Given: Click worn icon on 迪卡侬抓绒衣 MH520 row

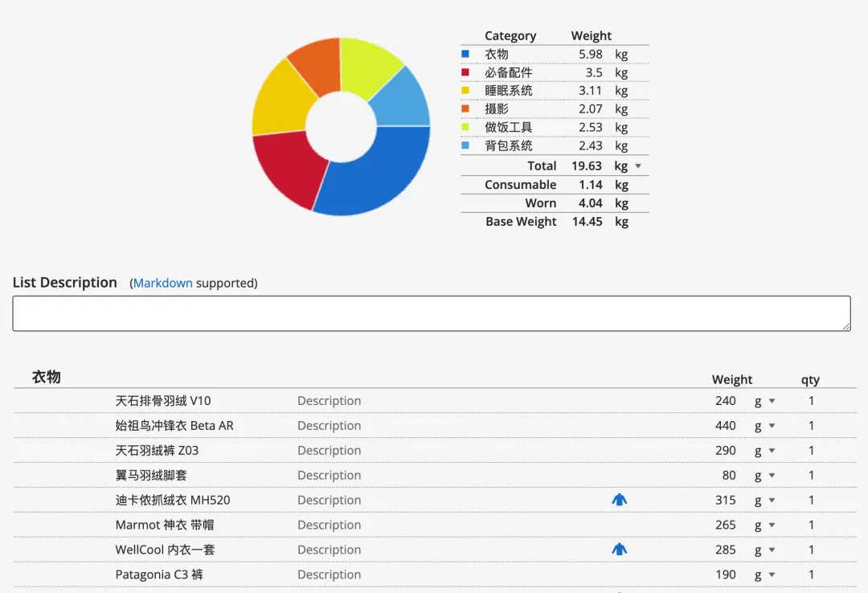Looking at the screenshot, I should 619,500.
